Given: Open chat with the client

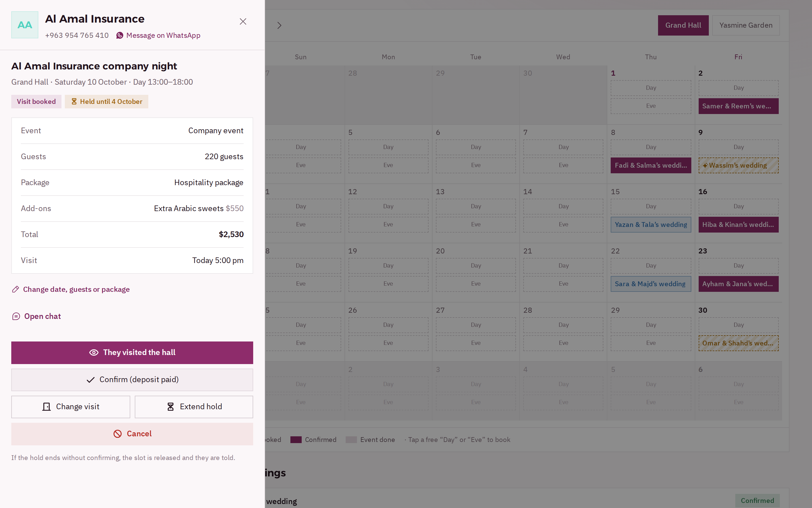Looking at the screenshot, I should click(x=37, y=316).
